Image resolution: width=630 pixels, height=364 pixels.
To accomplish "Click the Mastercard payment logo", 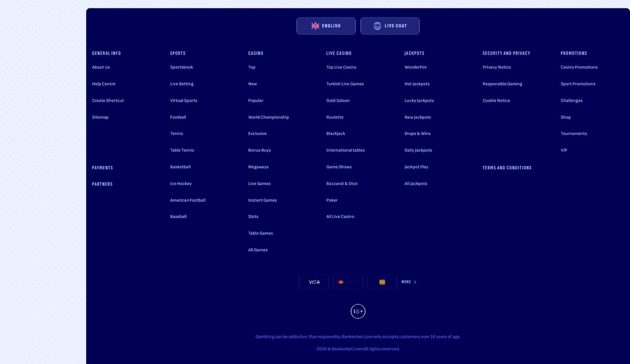I will (x=348, y=282).
